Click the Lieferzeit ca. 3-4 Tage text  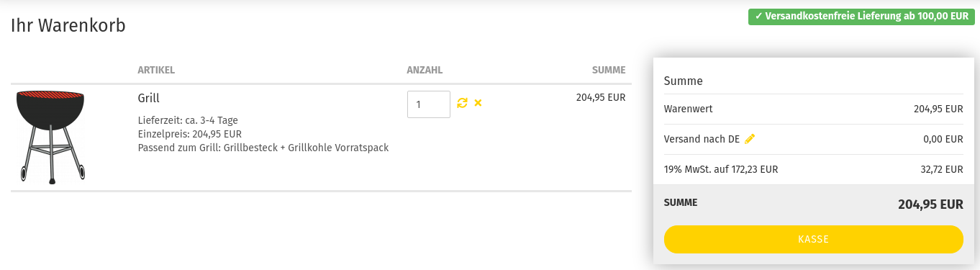(x=188, y=120)
